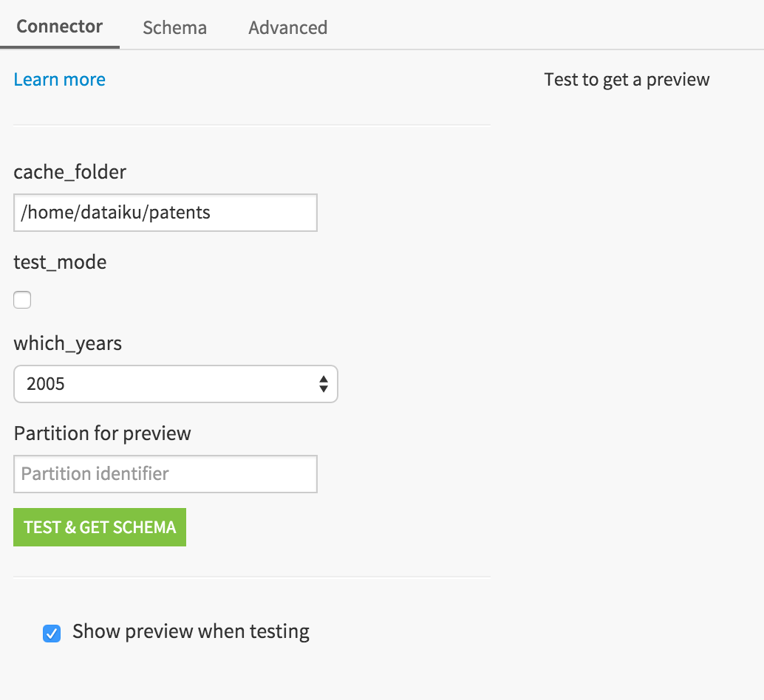Open the which_years dropdown showing 2005
Viewport: 764px width, 700px height.
[x=175, y=384]
